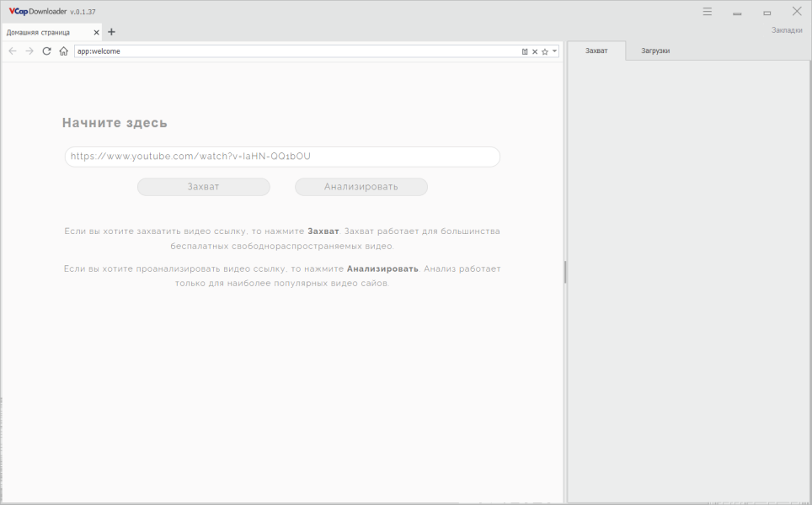The height and width of the screenshot is (505, 812).
Task: Close the Домашняя страница tab
Action: (96, 32)
